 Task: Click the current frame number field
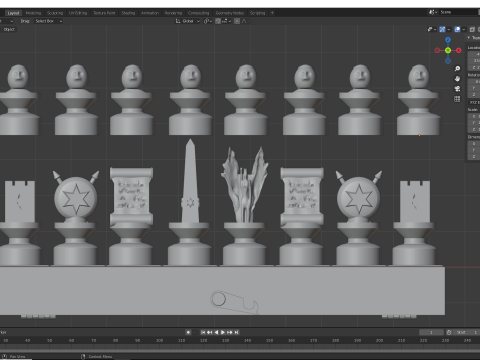(431, 332)
